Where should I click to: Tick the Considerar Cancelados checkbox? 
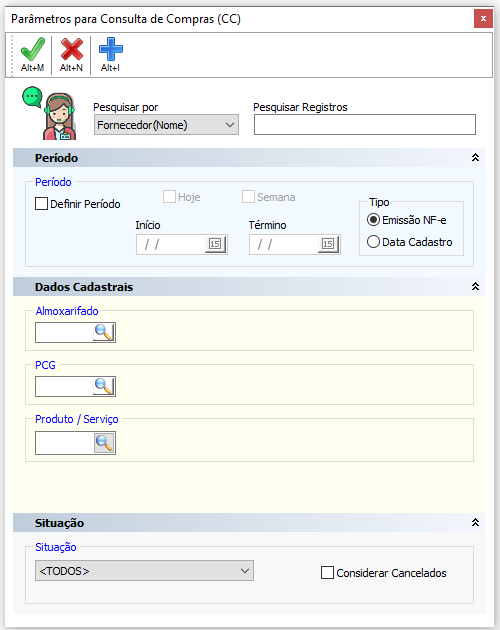pos(327,573)
